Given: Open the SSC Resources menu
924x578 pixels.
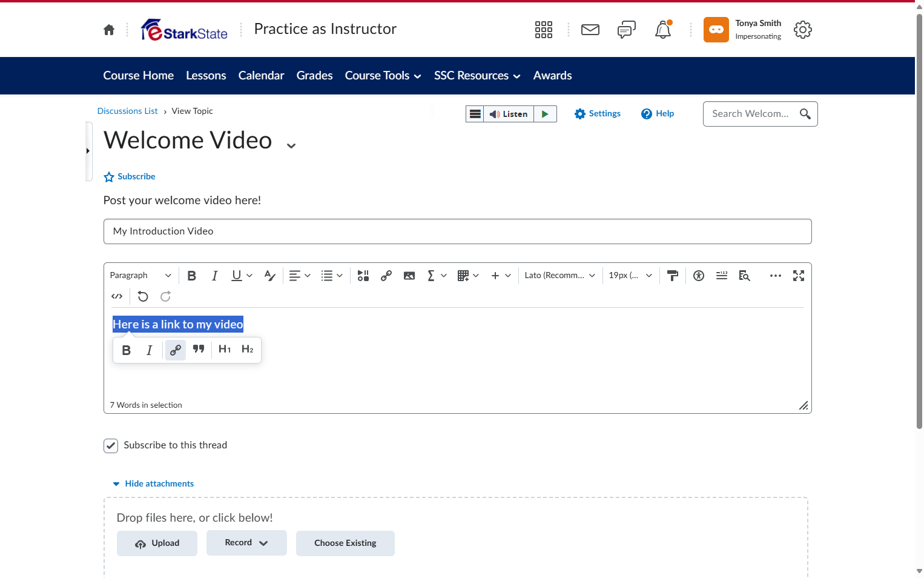Looking at the screenshot, I should point(478,76).
